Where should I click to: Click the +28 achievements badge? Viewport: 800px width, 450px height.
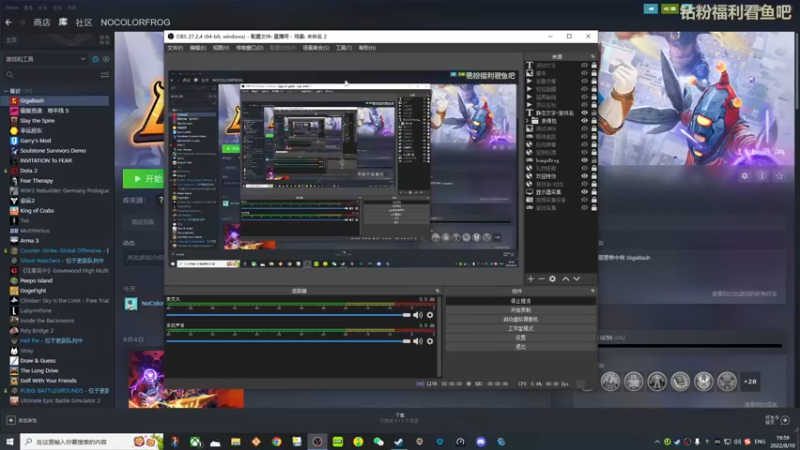click(x=750, y=382)
